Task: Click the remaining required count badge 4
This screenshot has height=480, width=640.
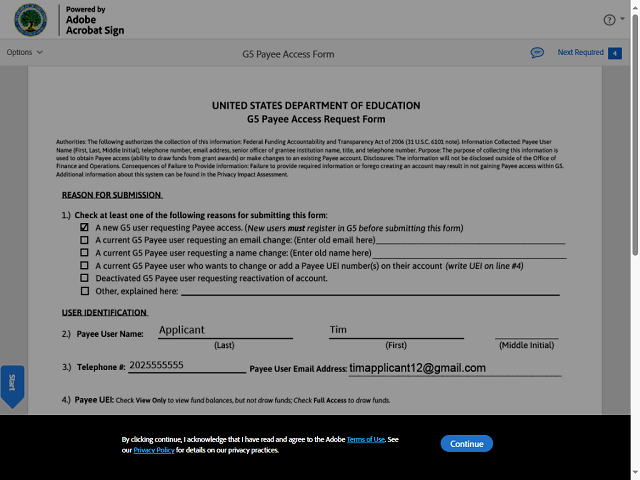Action: pyautogui.click(x=615, y=53)
